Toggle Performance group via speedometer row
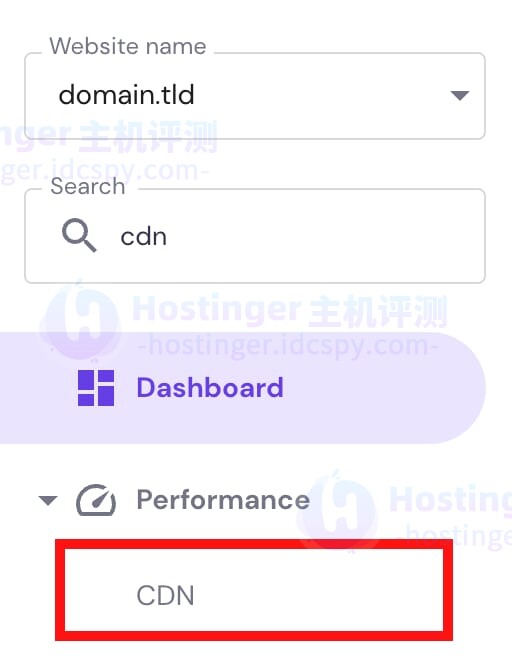This screenshot has height=658, width=512. coord(174,500)
